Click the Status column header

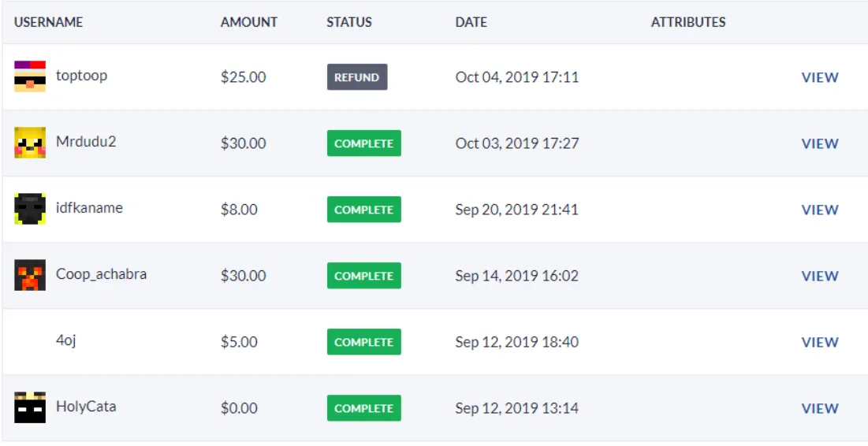pyautogui.click(x=348, y=22)
